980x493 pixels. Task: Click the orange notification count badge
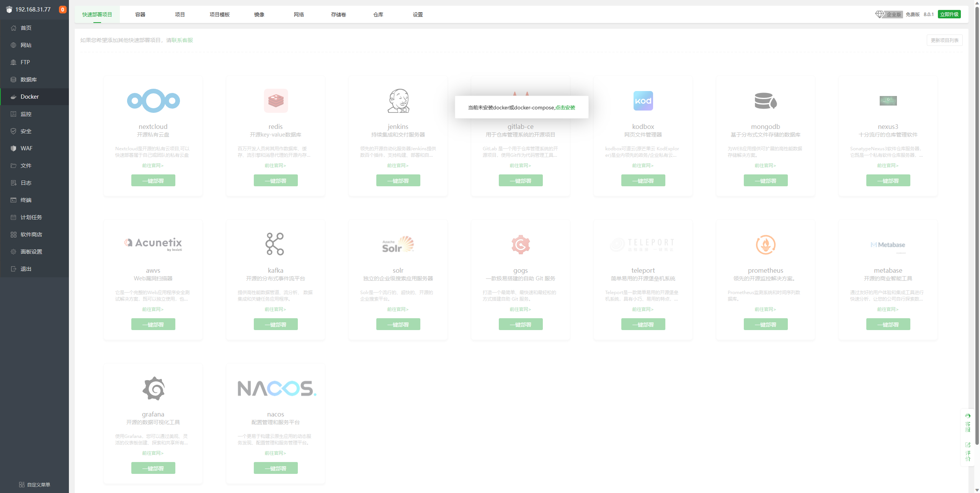click(62, 10)
